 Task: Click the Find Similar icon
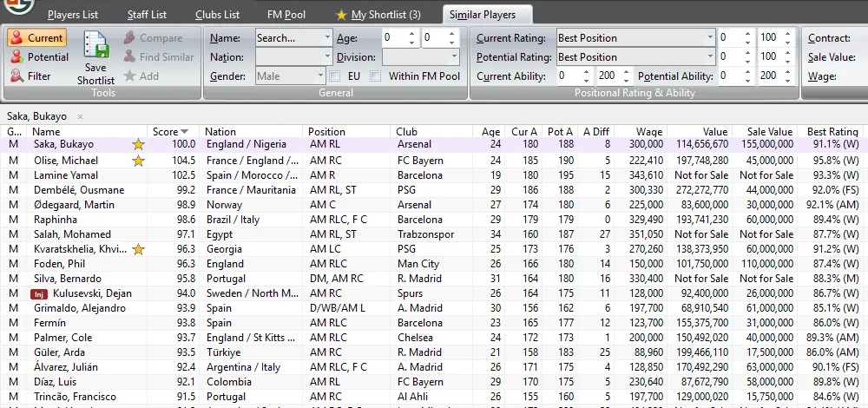coord(129,57)
